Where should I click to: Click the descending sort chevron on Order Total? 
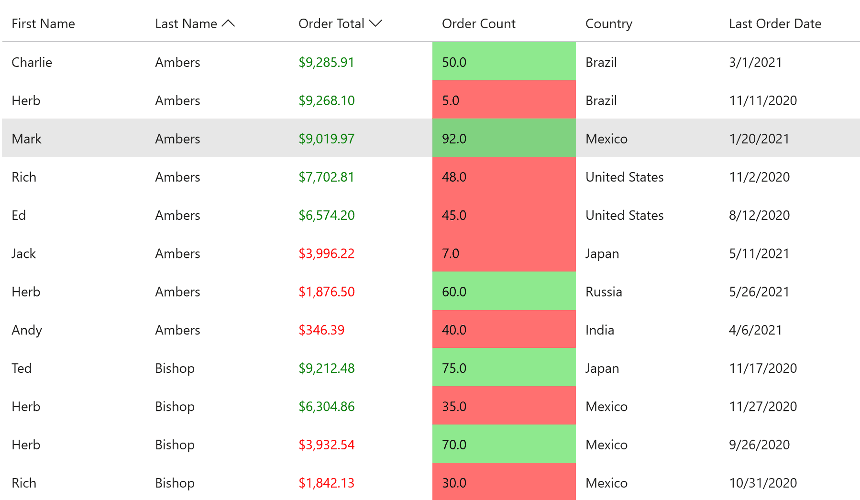[375, 24]
